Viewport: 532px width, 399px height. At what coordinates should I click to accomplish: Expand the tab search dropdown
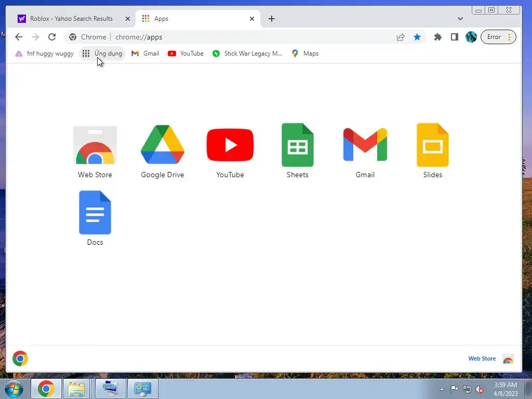(x=460, y=19)
